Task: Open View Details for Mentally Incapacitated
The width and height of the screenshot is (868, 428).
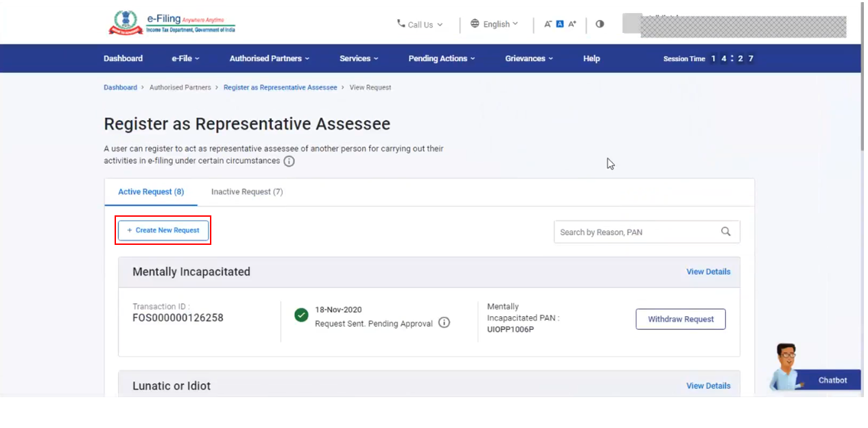Action: point(708,272)
